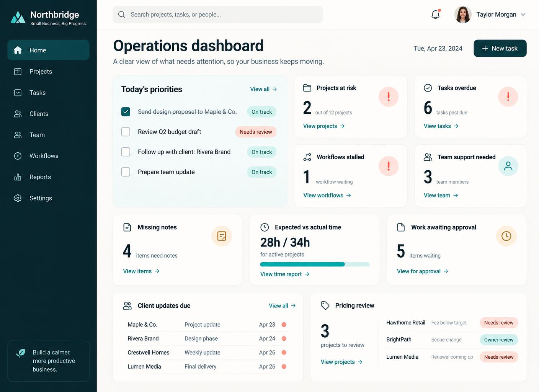Go to Home in the sidebar

(48, 50)
